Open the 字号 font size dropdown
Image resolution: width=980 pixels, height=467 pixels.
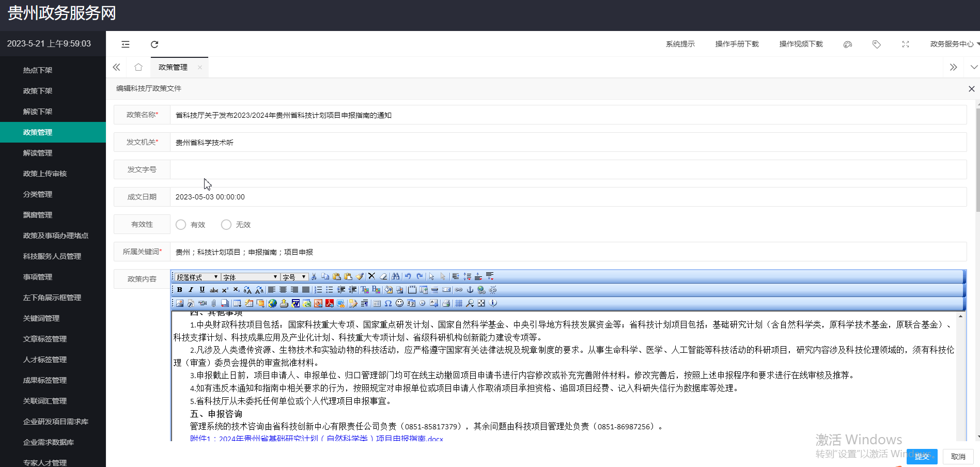(x=295, y=277)
